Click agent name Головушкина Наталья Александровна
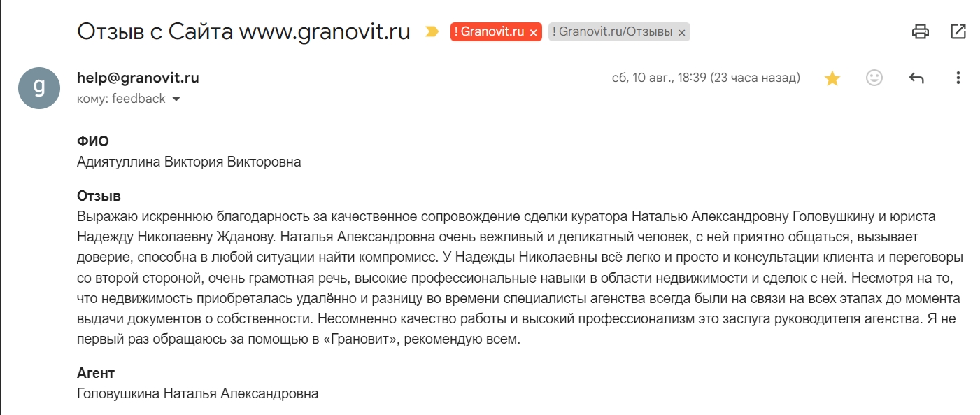Image resolution: width=980 pixels, height=415 pixels. pyautogui.click(x=198, y=393)
